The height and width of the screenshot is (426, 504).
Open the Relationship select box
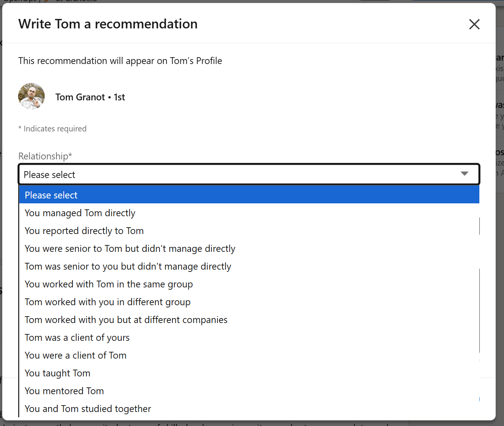[243, 174]
